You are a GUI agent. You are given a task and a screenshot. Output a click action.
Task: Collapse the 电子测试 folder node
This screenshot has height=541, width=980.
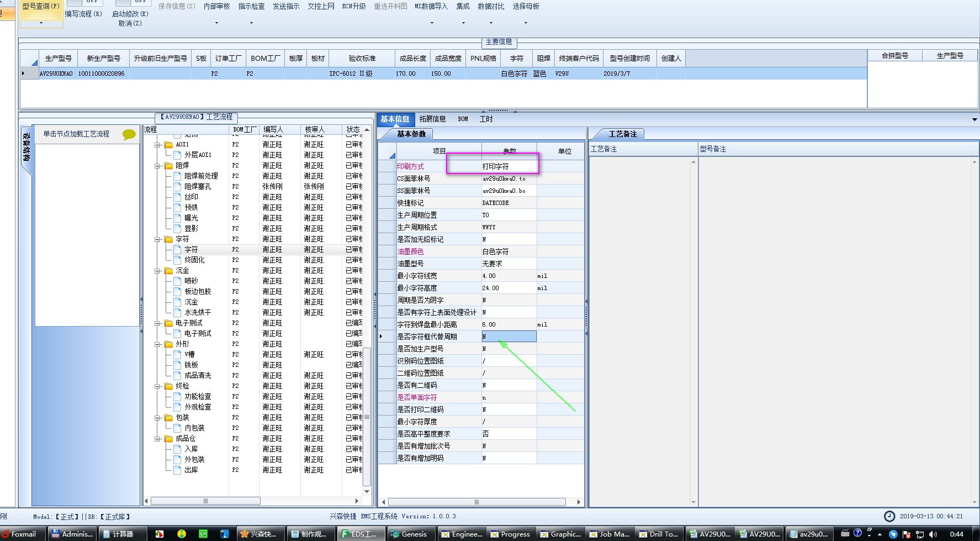pos(158,323)
